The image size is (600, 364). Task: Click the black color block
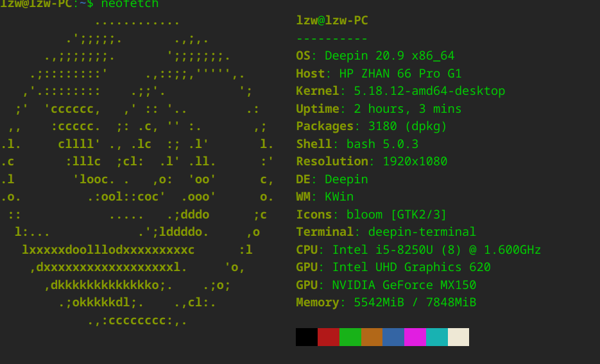click(x=307, y=337)
